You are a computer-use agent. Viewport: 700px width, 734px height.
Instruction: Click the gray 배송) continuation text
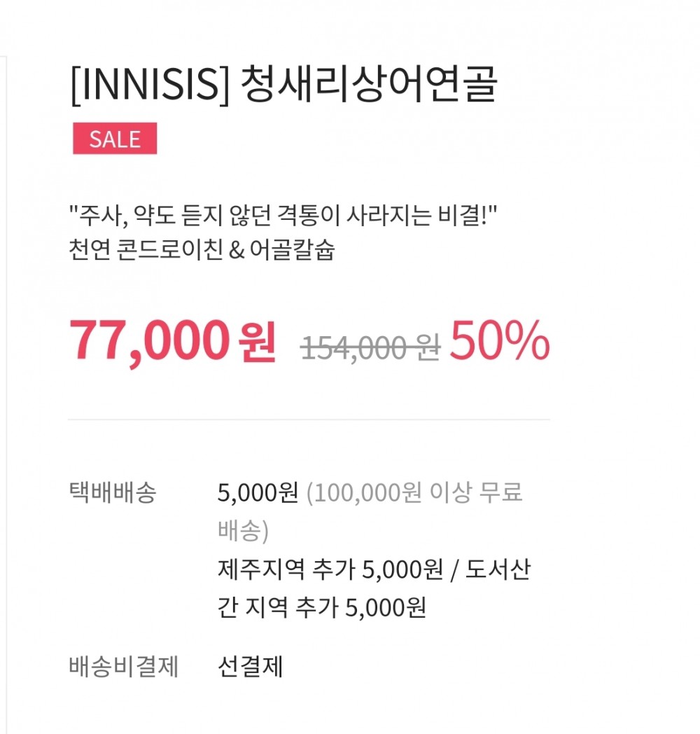click(244, 531)
